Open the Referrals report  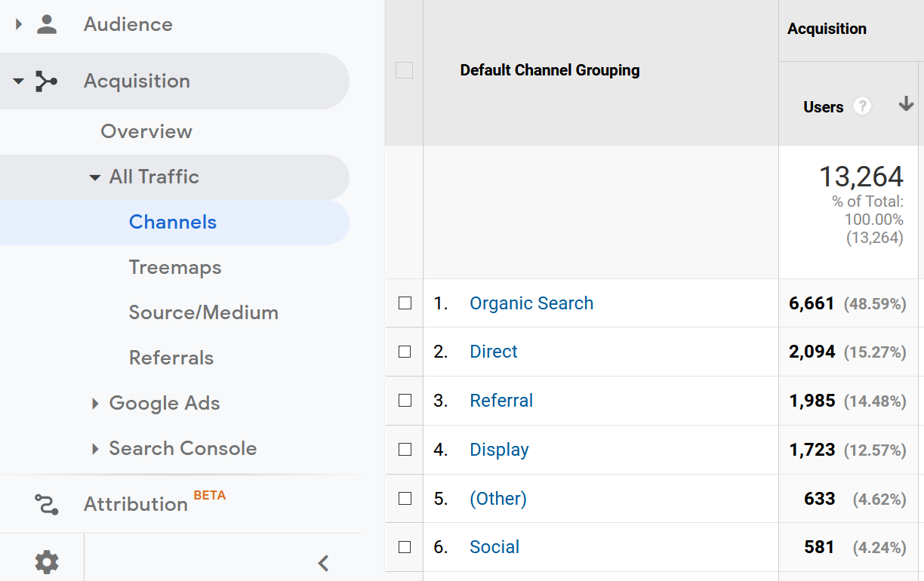(171, 358)
